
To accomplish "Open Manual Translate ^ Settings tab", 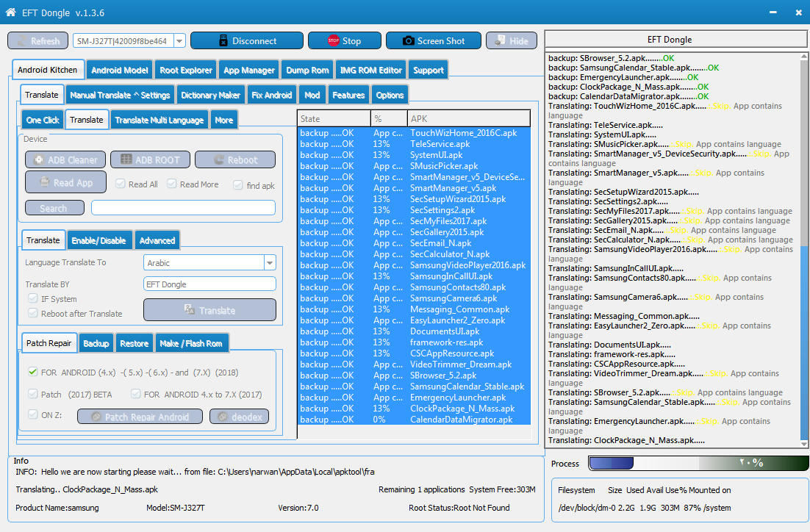I will tap(120, 95).
